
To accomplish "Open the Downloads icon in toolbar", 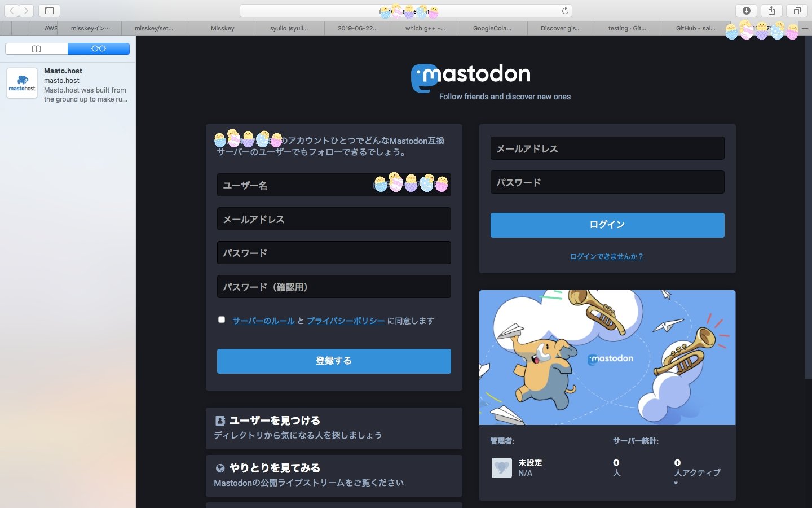I will pyautogui.click(x=746, y=11).
